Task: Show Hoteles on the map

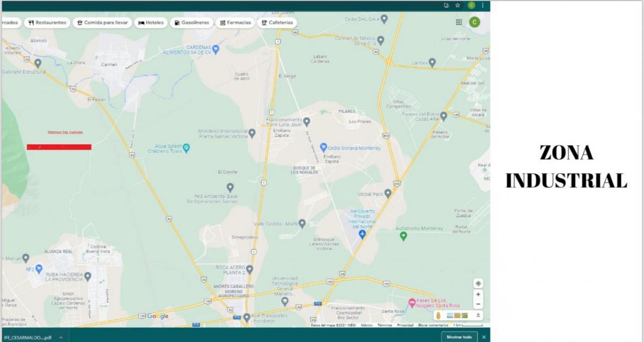Action: 151,23
